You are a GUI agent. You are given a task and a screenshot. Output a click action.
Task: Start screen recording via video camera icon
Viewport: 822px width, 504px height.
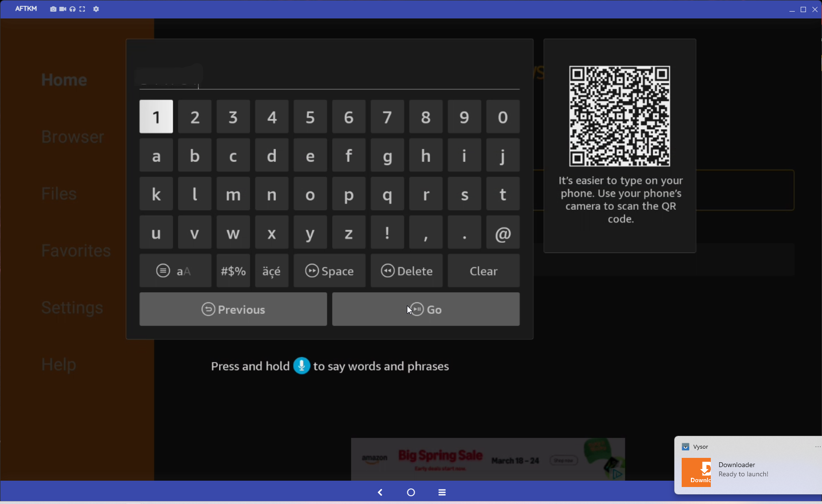pyautogui.click(x=63, y=9)
